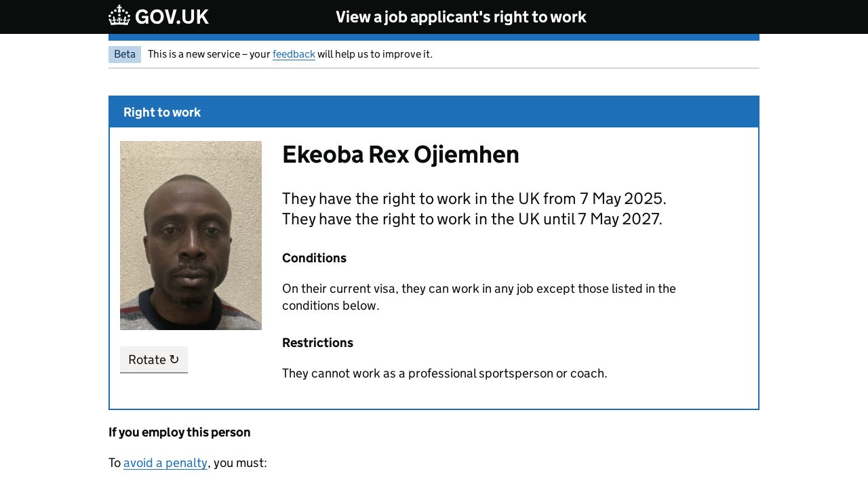The width and height of the screenshot is (868, 488).
Task: Follow the 'avoid a penalty' link
Action: click(165, 463)
